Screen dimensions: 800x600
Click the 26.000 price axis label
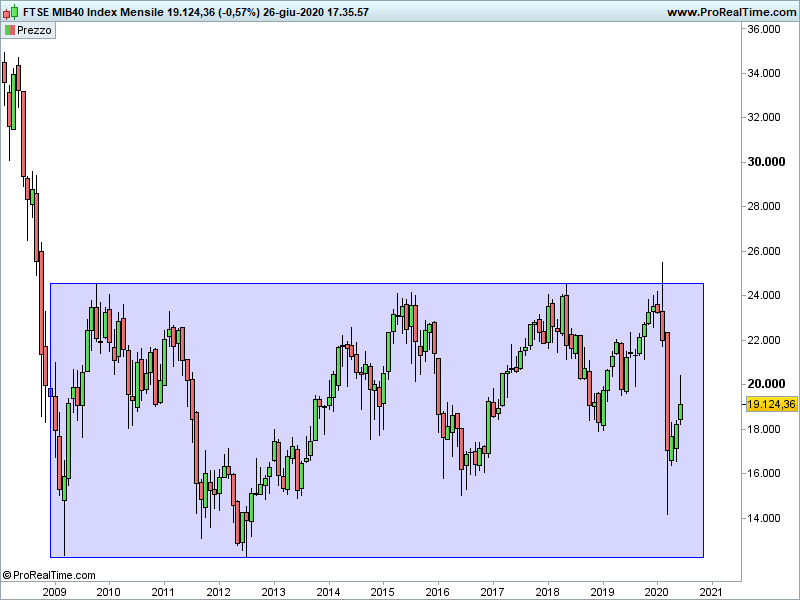(x=763, y=251)
